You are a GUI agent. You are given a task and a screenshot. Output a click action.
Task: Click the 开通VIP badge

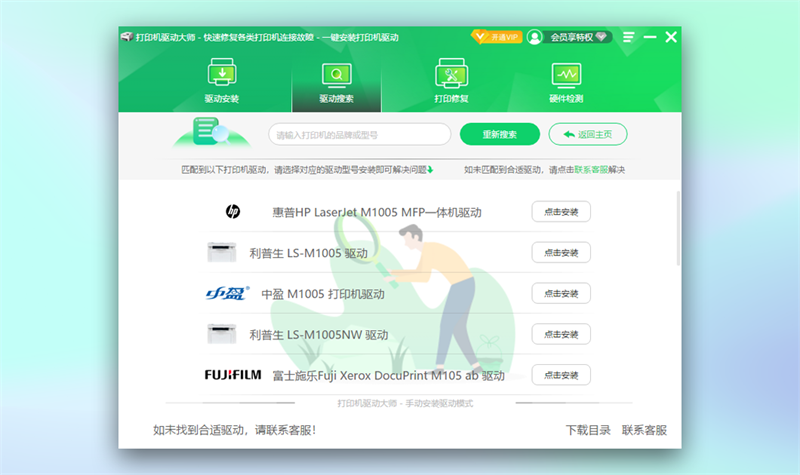point(496,37)
